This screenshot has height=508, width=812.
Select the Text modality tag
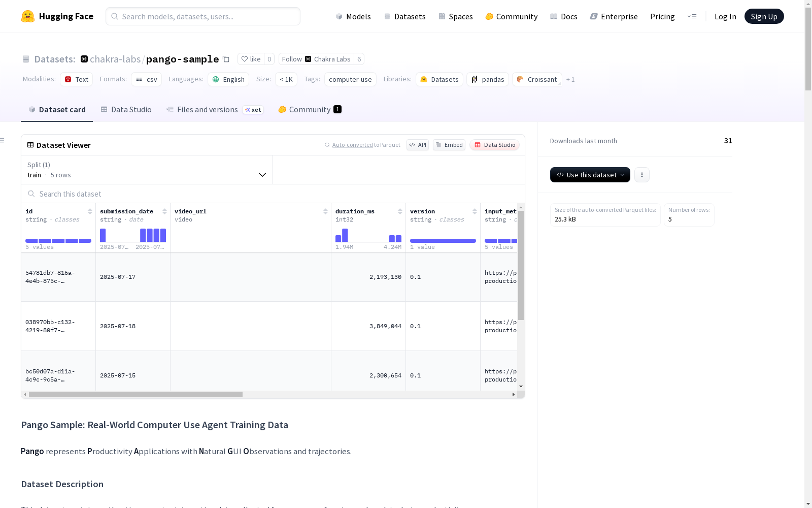77,79
